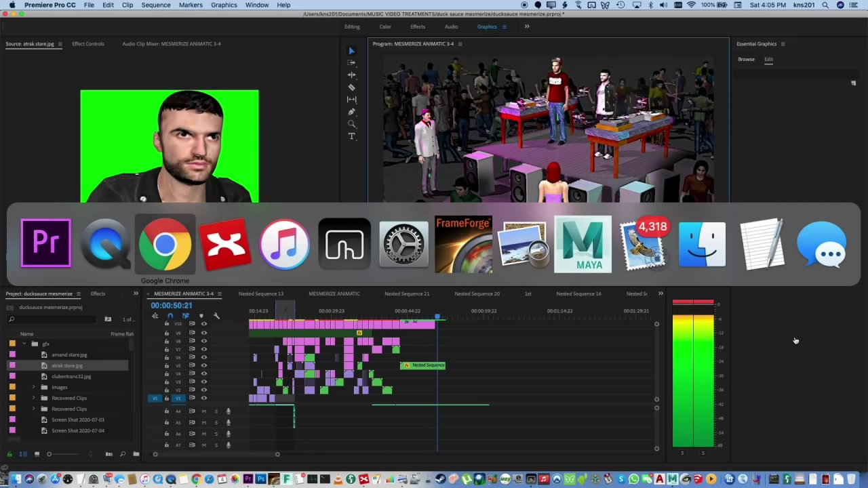
Task: Switch to Adobe Premiere Pro in app switcher
Action: [x=45, y=243]
